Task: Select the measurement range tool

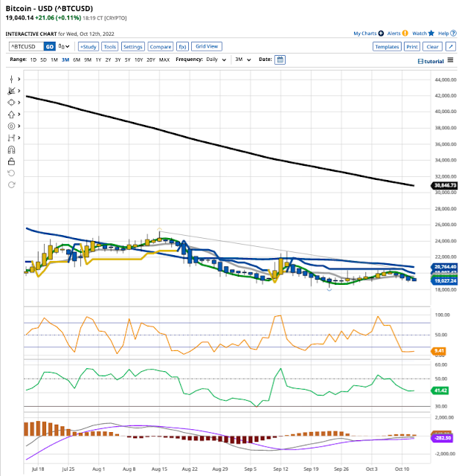Action: coord(11,138)
